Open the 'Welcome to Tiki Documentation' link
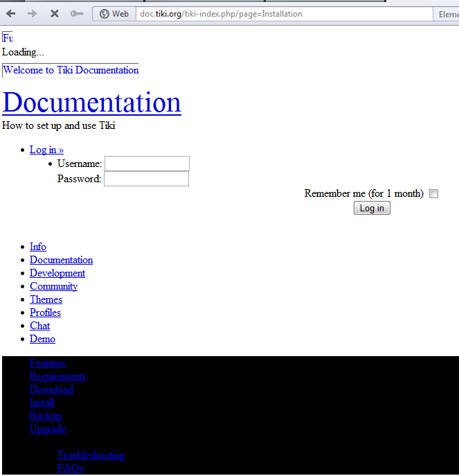 [71, 70]
